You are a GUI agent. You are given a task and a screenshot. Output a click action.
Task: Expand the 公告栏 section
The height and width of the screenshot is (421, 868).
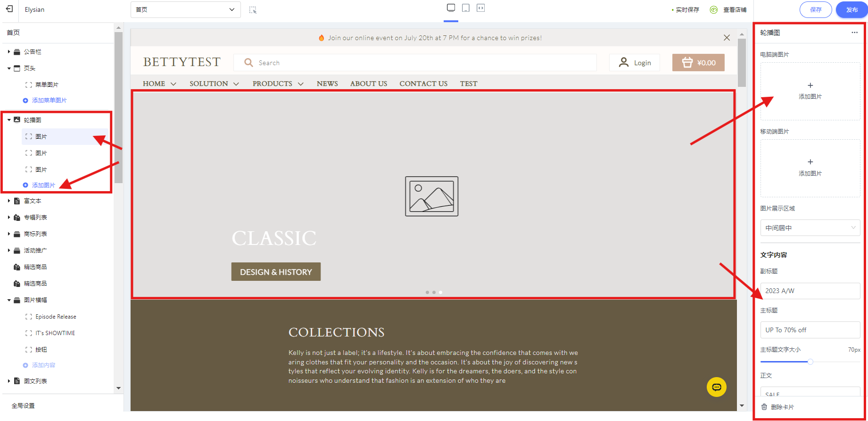[x=9, y=52]
